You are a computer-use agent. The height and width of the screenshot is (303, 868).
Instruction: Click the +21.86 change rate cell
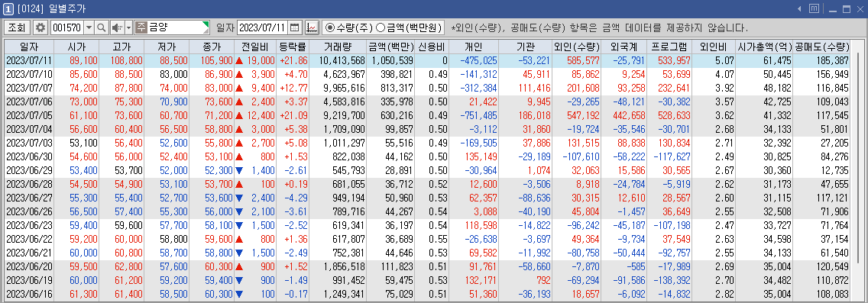click(x=293, y=60)
